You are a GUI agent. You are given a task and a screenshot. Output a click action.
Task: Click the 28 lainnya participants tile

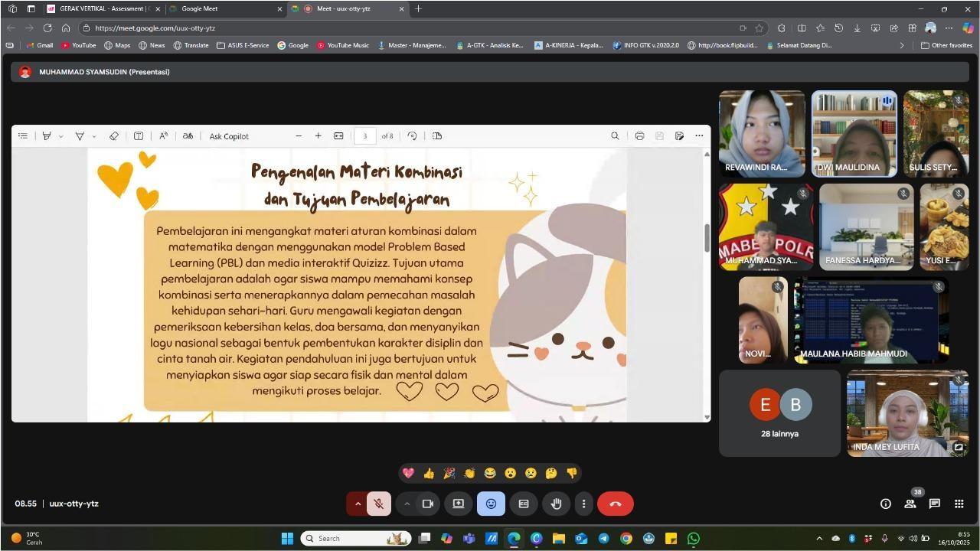(x=779, y=413)
